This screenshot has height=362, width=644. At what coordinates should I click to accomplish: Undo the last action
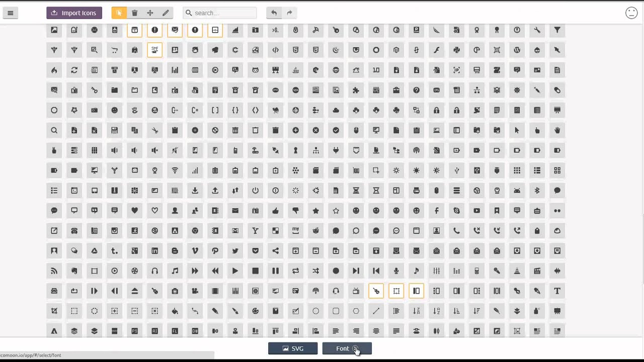(x=274, y=13)
